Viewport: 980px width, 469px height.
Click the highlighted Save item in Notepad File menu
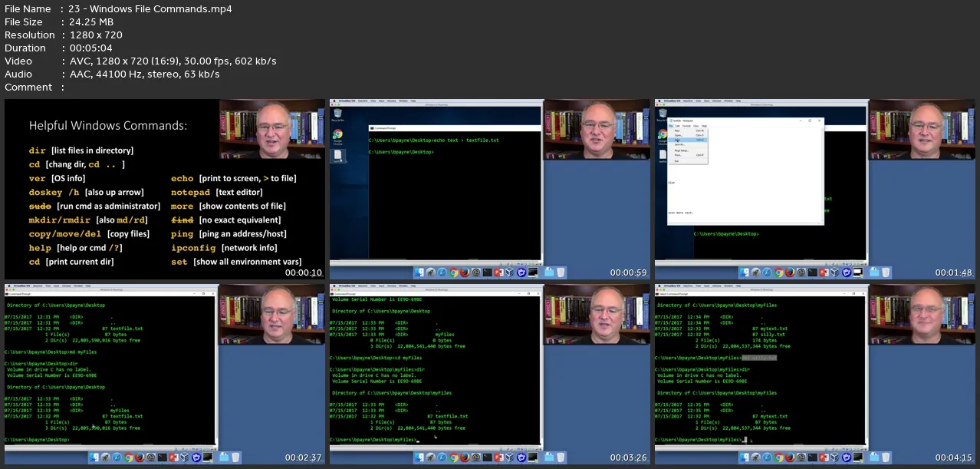(688, 140)
